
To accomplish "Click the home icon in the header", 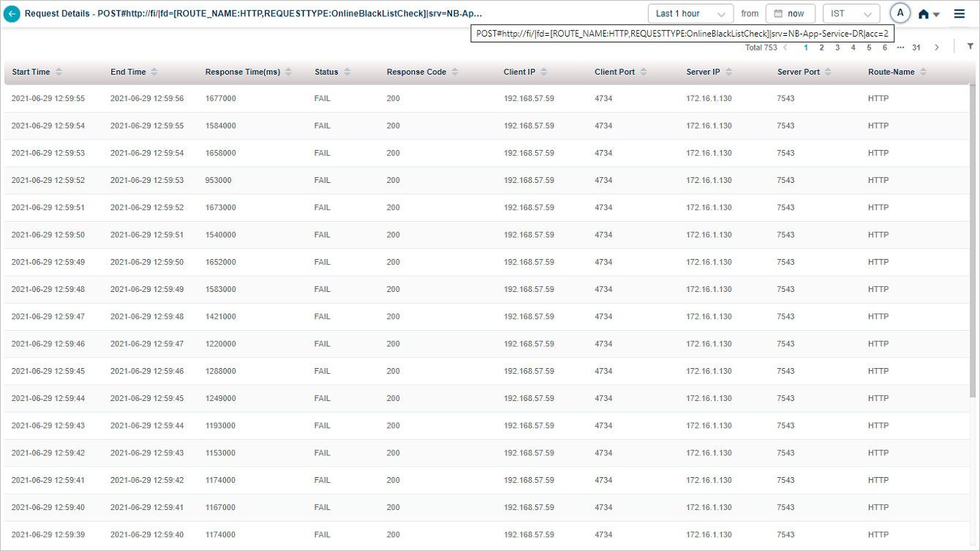I will 924,14.
